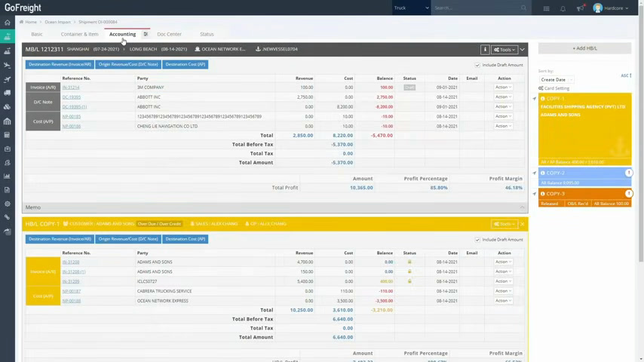Close the HB/L COPY-1 panel with X
The image size is (644, 362).
point(522,224)
